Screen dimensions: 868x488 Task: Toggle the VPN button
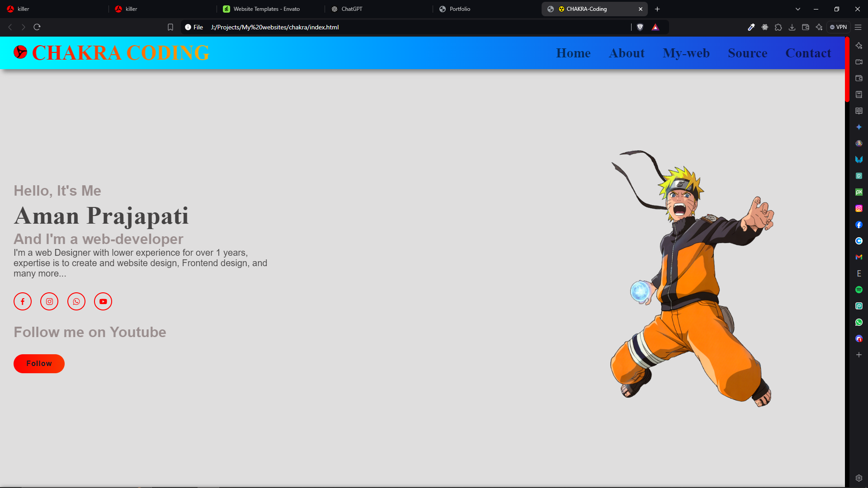point(839,27)
